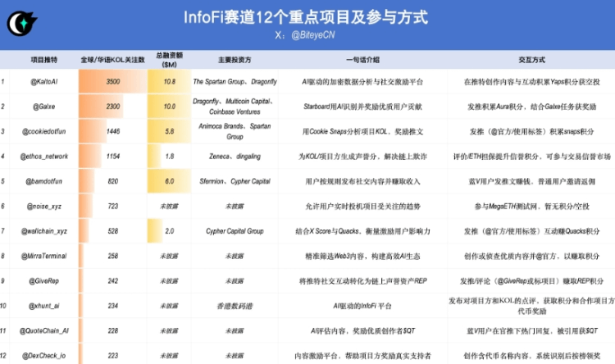Screen dimensions: 615x364
Task: Click the KOL count value 234
Action: (x=113, y=306)
